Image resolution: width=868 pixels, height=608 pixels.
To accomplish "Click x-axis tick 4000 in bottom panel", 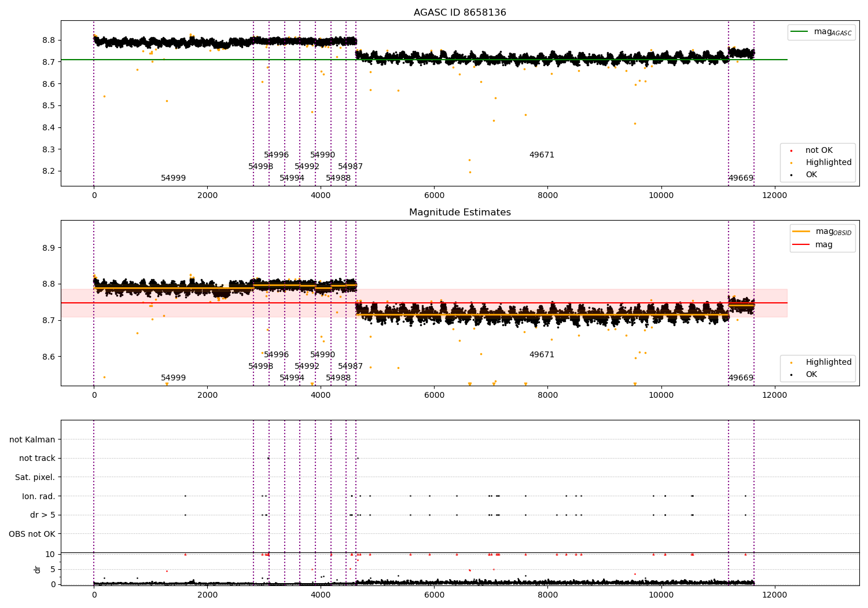I will [x=321, y=595].
